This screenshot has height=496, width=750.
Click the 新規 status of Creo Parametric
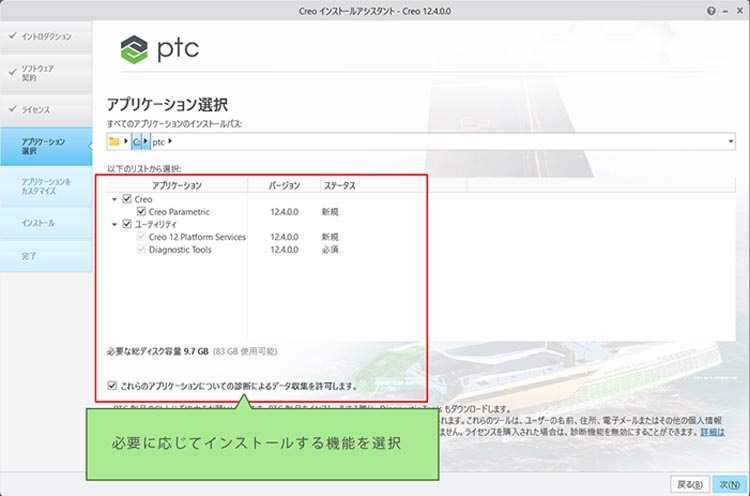[330, 211]
